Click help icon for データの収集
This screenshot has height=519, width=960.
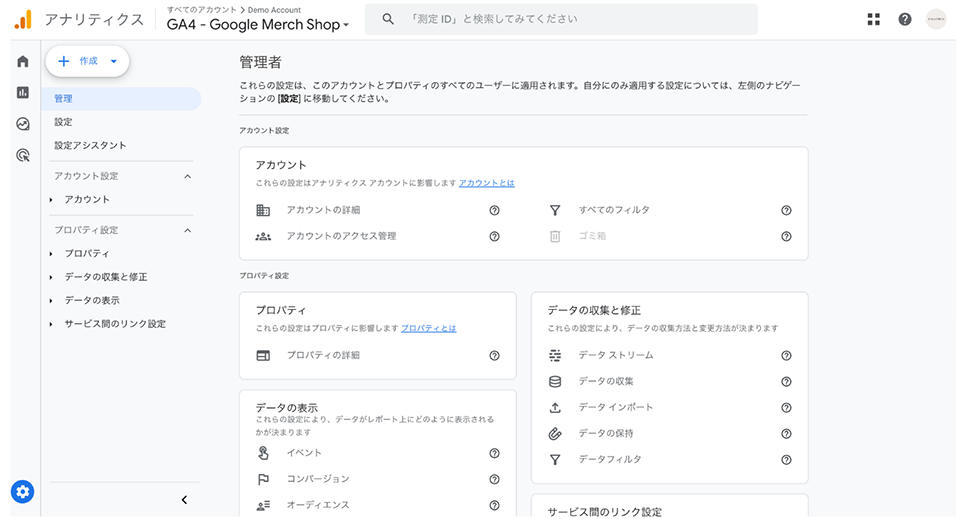(x=787, y=382)
